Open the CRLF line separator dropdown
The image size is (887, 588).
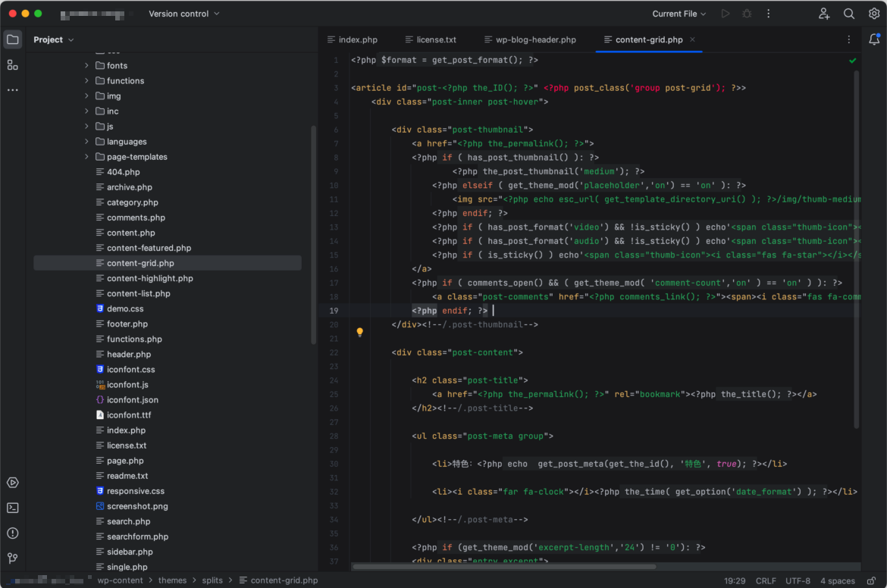(766, 580)
